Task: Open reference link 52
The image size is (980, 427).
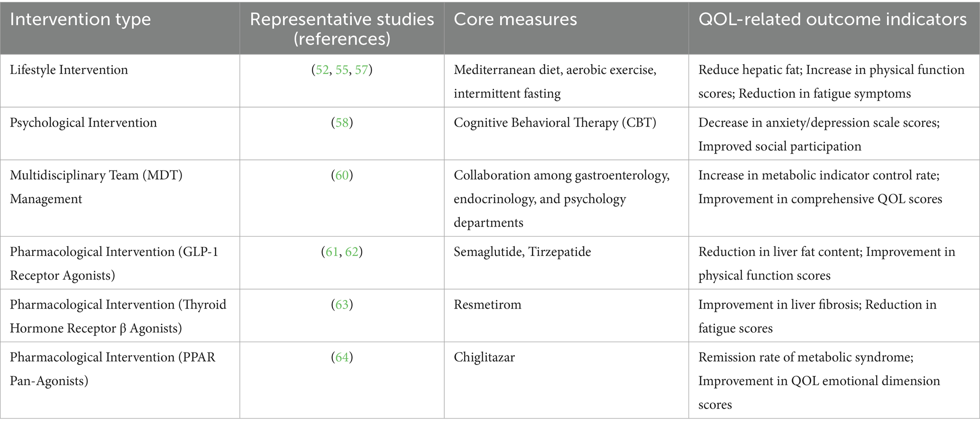Action: click(x=322, y=70)
